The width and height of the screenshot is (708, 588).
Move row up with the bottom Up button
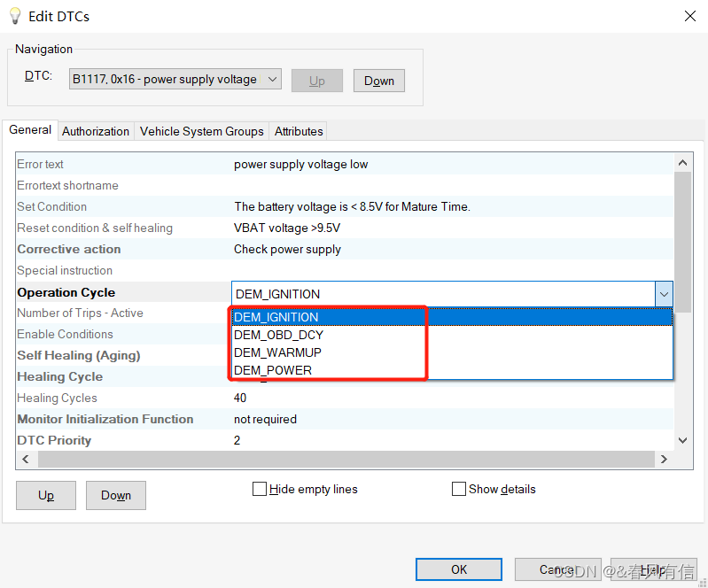pyautogui.click(x=46, y=496)
